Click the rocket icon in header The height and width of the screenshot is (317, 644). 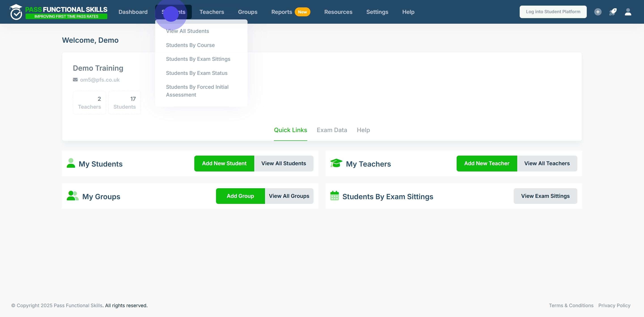[613, 12]
